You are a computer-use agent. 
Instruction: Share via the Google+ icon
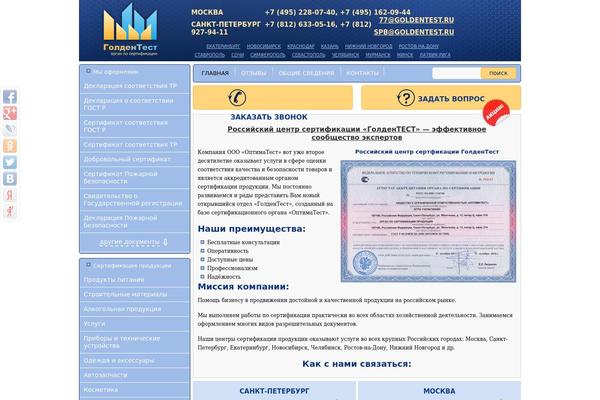pyautogui.click(x=10, y=113)
